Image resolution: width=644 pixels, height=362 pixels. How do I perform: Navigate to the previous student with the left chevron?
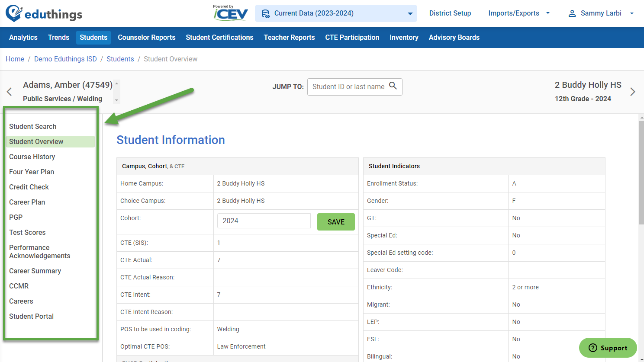click(9, 92)
